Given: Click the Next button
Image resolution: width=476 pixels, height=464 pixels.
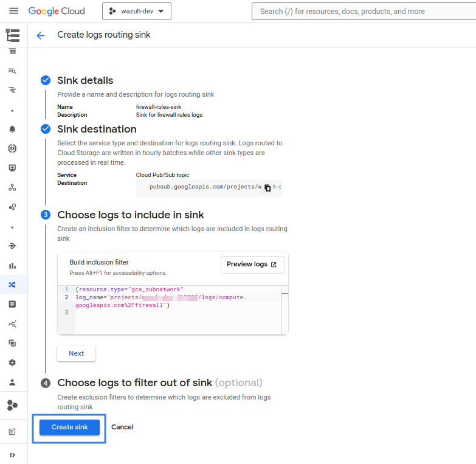Looking at the screenshot, I should (x=76, y=353).
